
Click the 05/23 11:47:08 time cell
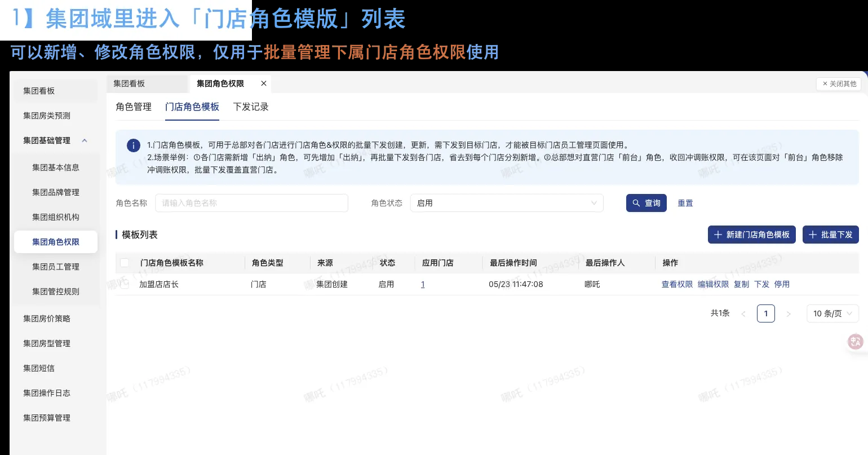click(516, 284)
